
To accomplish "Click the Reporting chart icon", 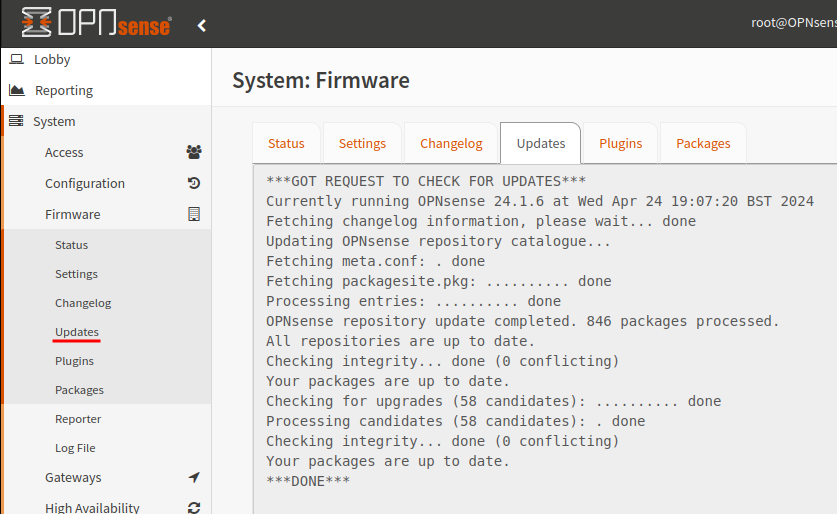I will point(17,90).
